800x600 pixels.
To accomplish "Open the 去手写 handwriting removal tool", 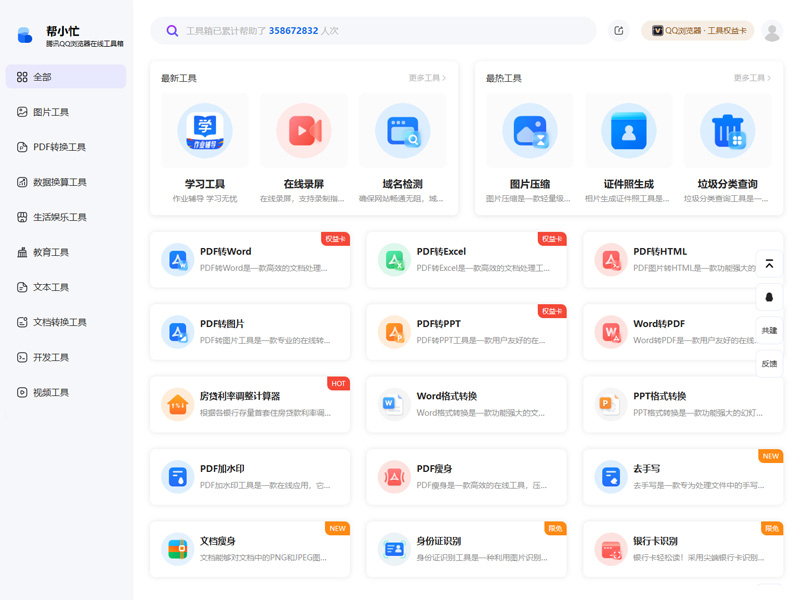I will 682,476.
